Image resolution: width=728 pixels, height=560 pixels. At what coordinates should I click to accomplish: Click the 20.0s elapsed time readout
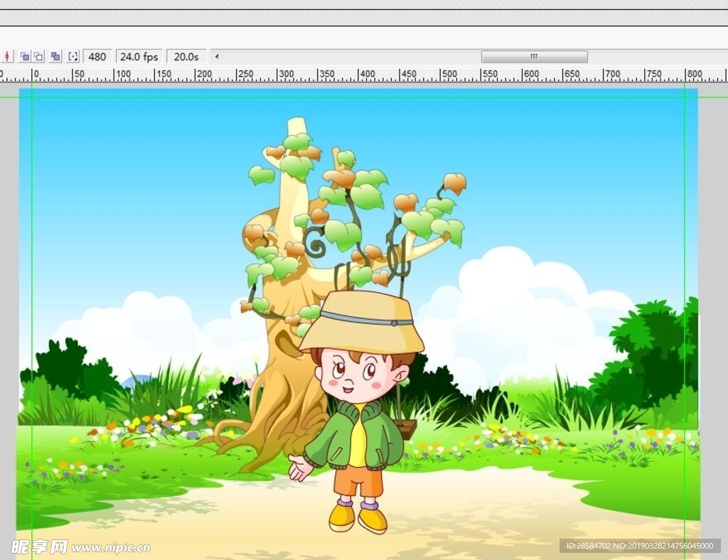(186, 56)
